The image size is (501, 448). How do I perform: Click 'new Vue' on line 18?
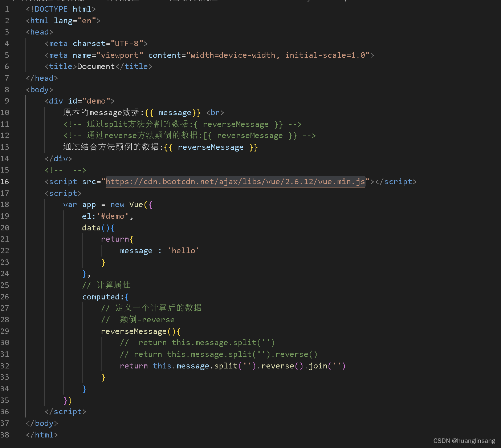click(127, 205)
